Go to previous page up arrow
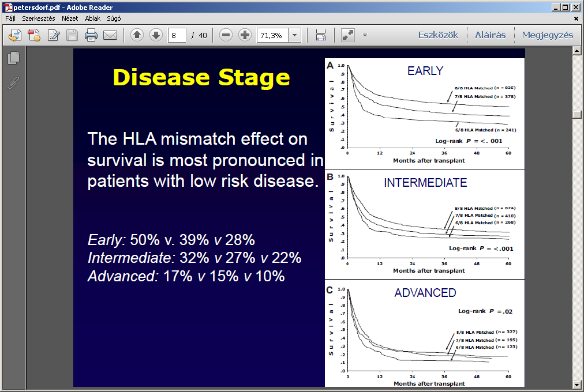 (x=137, y=35)
